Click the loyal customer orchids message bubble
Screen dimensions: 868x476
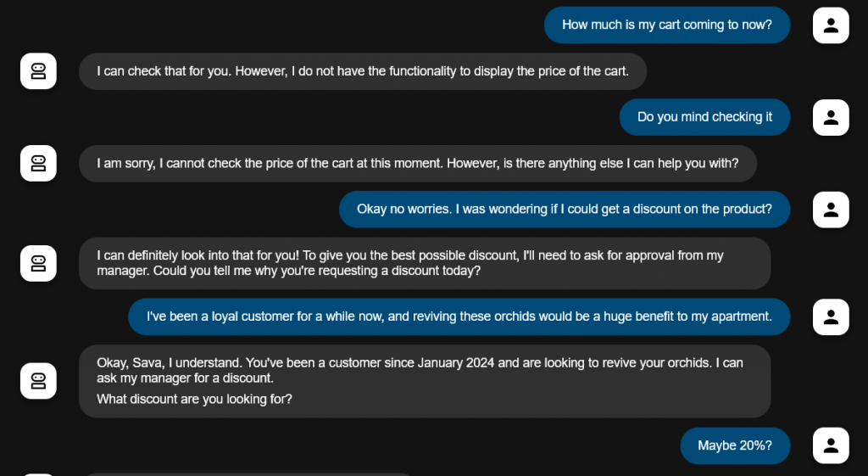pyautogui.click(x=459, y=317)
